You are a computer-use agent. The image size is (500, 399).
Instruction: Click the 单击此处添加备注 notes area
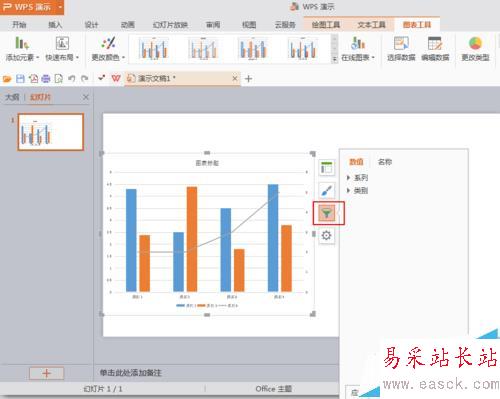130,373
